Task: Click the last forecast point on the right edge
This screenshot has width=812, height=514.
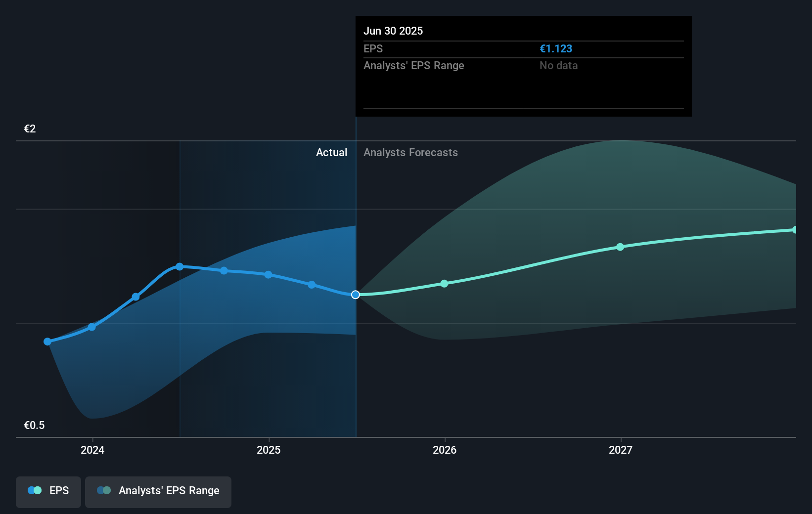Action: pyautogui.click(x=795, y=230)
